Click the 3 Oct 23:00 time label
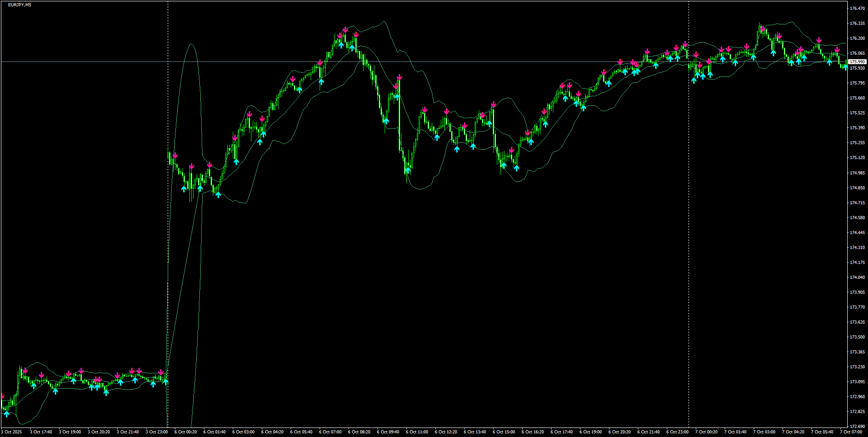 (x=156, y=432)
